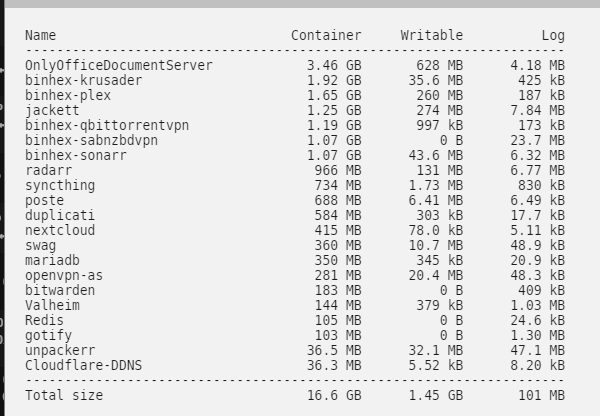600x416 pixels.
Task: Click the binhex-plex entry
Action: (x=68, y=96)
